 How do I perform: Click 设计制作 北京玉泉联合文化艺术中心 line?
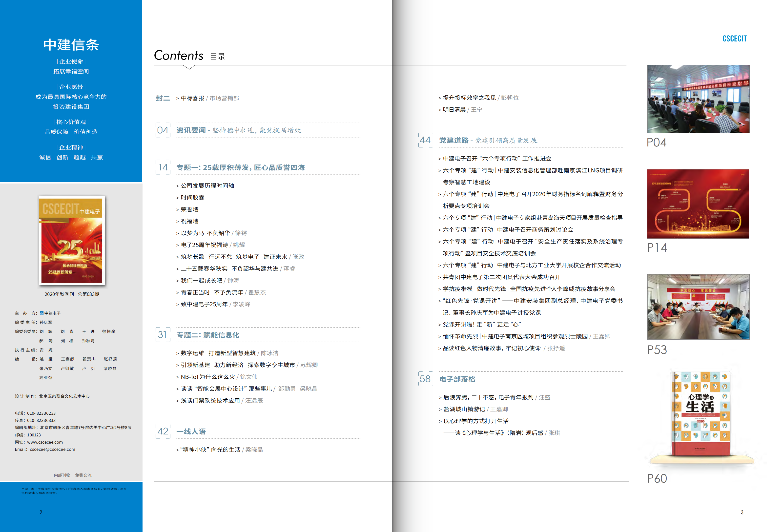click(52, 396)
